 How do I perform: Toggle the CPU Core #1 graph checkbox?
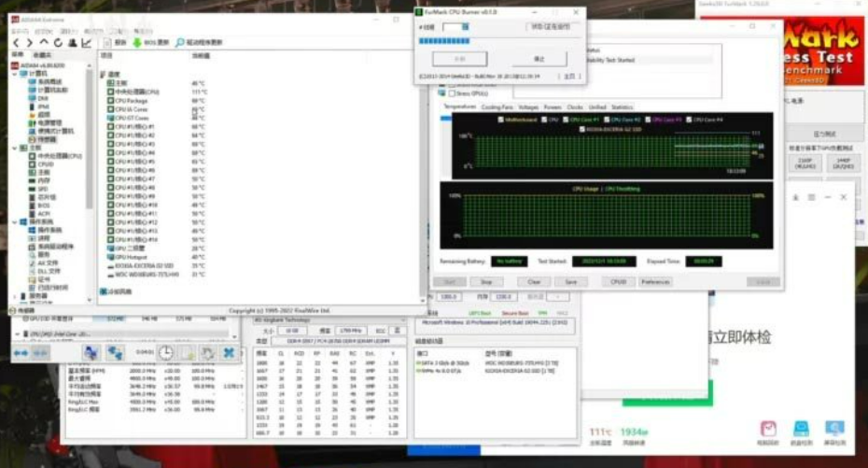coord(566,120)
